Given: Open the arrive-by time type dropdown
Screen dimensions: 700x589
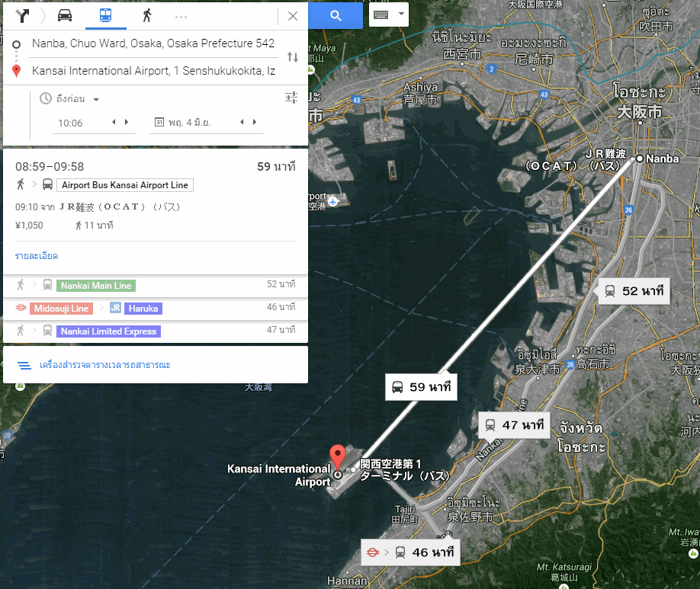Looking at the screenshot, I should tap(77, 99).
